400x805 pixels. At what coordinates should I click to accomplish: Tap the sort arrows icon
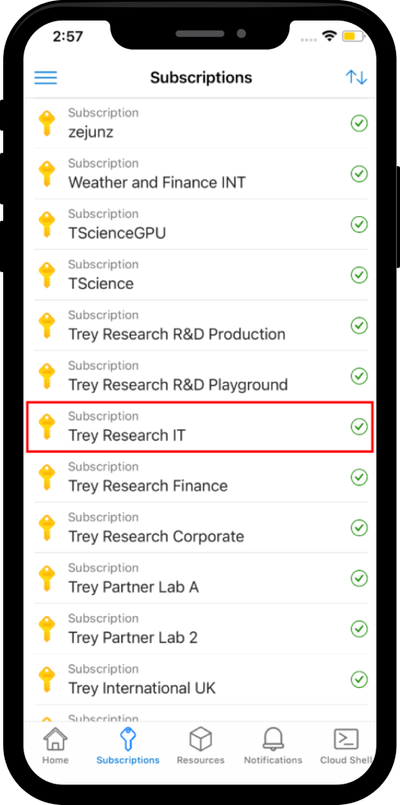click(356, 78)
